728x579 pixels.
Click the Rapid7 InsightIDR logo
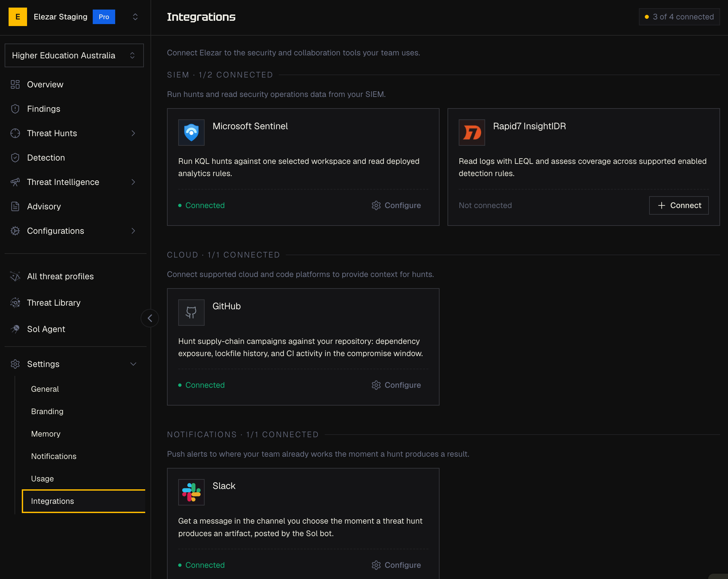(472, 132)
